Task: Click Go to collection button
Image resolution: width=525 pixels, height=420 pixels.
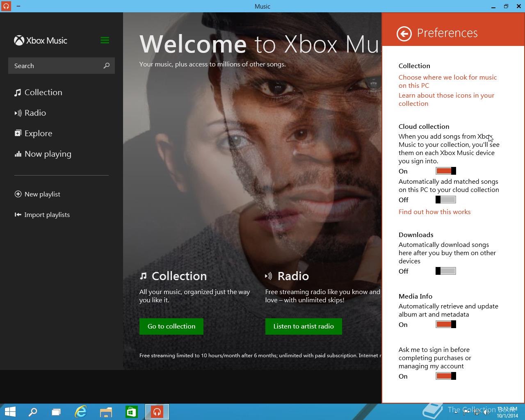Action: pyautogui.click(x=171, y=326)
